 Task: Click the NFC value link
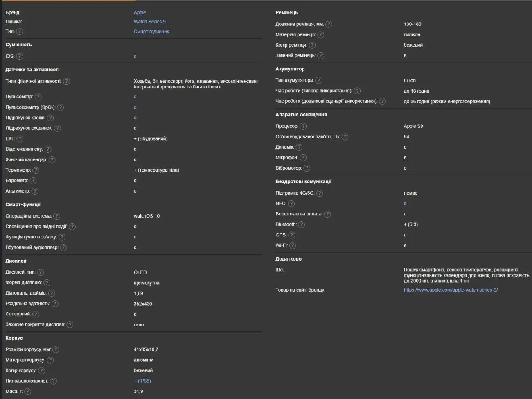coord(405,204)
